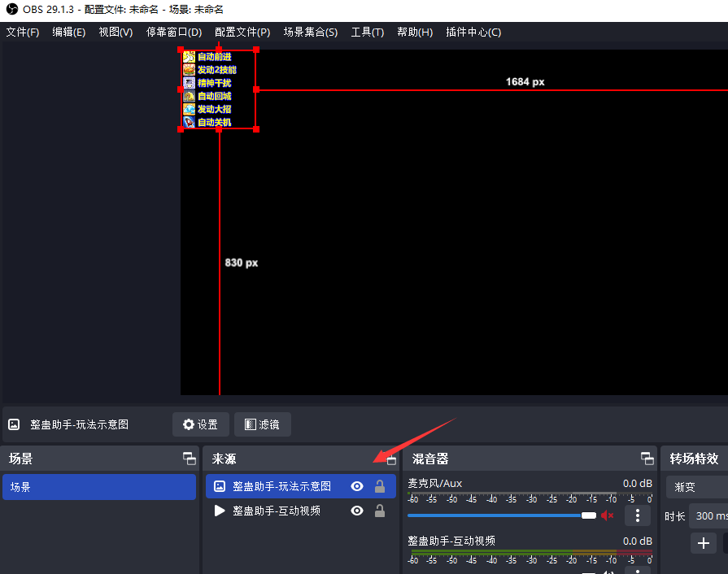Viewport: 728px width, 574px height.
Task: Click the 整蛊助手-互动视频 mixer label
Action: tap(451, 541)
